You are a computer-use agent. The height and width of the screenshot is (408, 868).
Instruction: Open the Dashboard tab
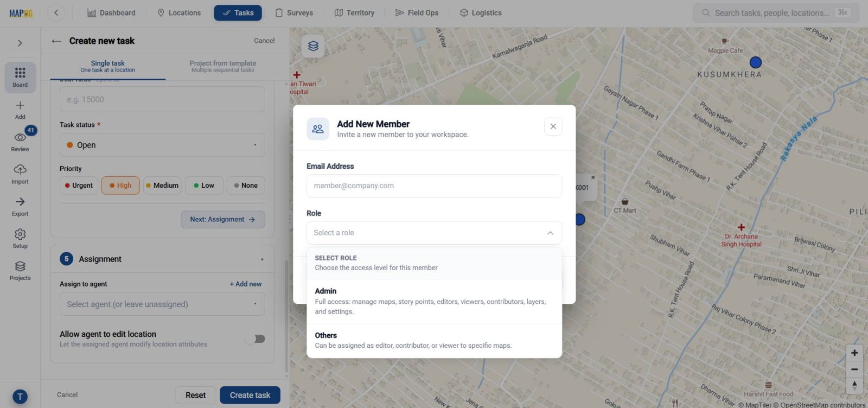[111, 12]
